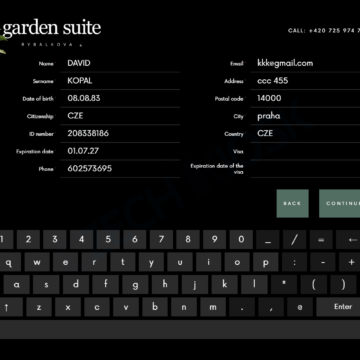Tap the k key
Viewport: 360px width, 360px height.
(225, 285)
